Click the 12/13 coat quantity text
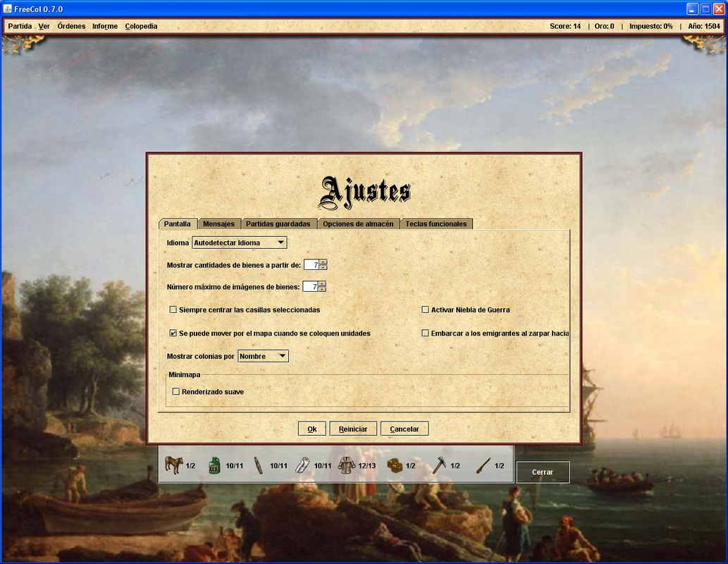The height and width of the screenshot is (564, 728). pos(366,465)
